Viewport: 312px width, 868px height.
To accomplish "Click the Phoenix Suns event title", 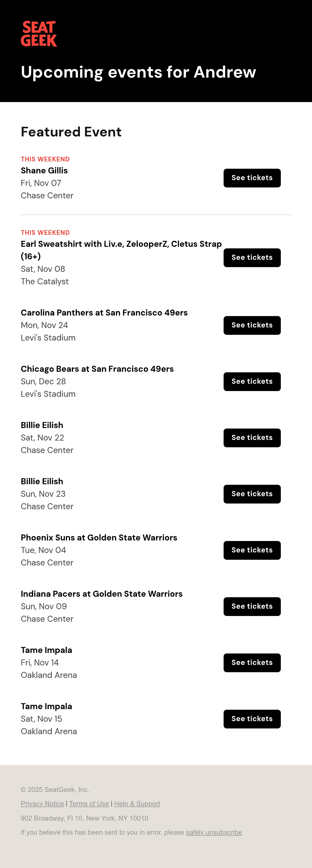I will point(99,537).
